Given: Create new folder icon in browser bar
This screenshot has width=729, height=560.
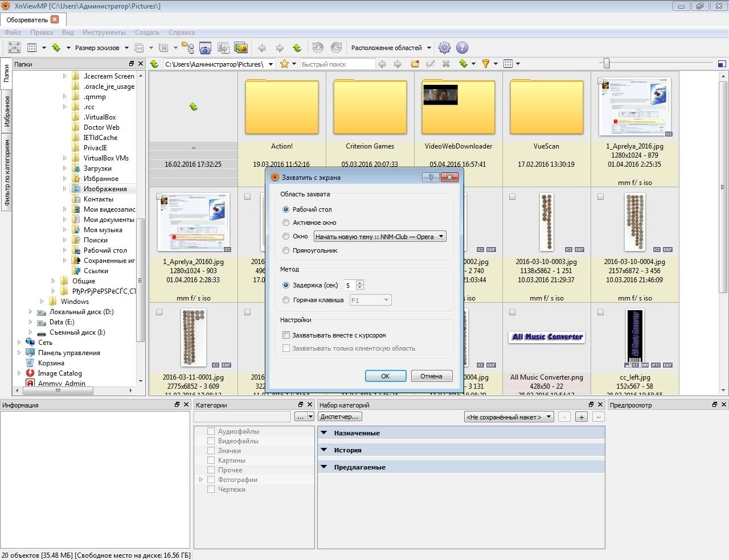Looking at the screenshot, I should point(415,64).
